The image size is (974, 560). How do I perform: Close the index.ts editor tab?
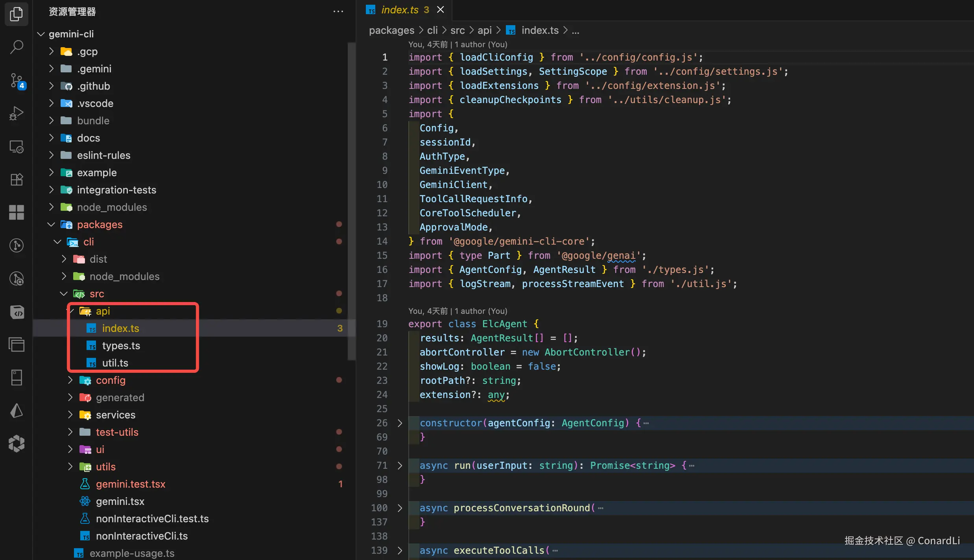click(441, 9)
